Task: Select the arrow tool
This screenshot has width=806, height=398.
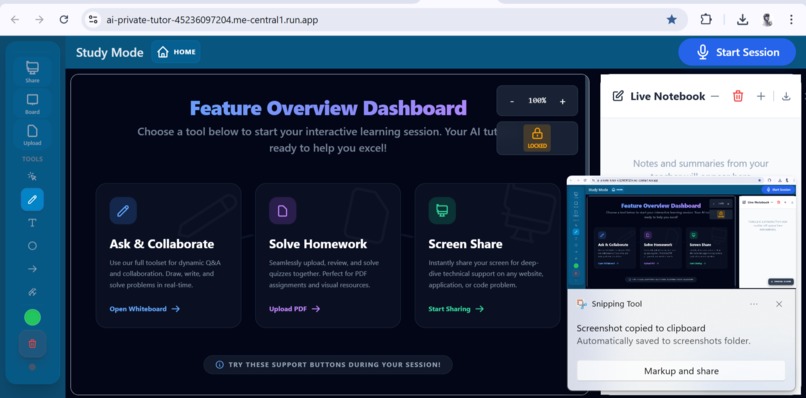Action: click(x=32, y=268)
